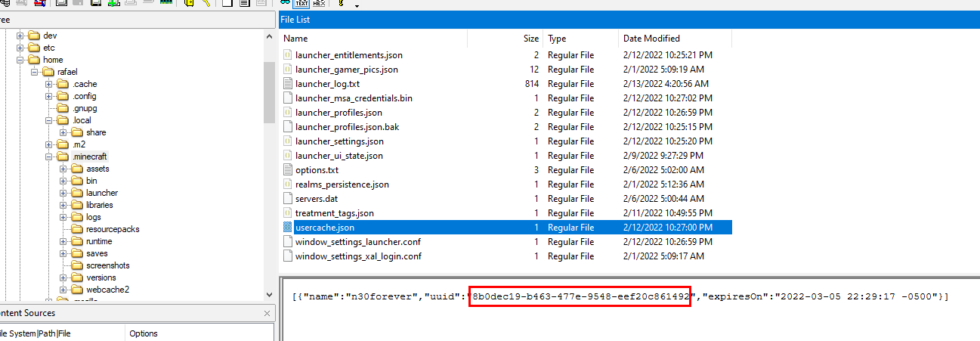Click date 2/13/2022 4:20:56 AM

(667, 84)
